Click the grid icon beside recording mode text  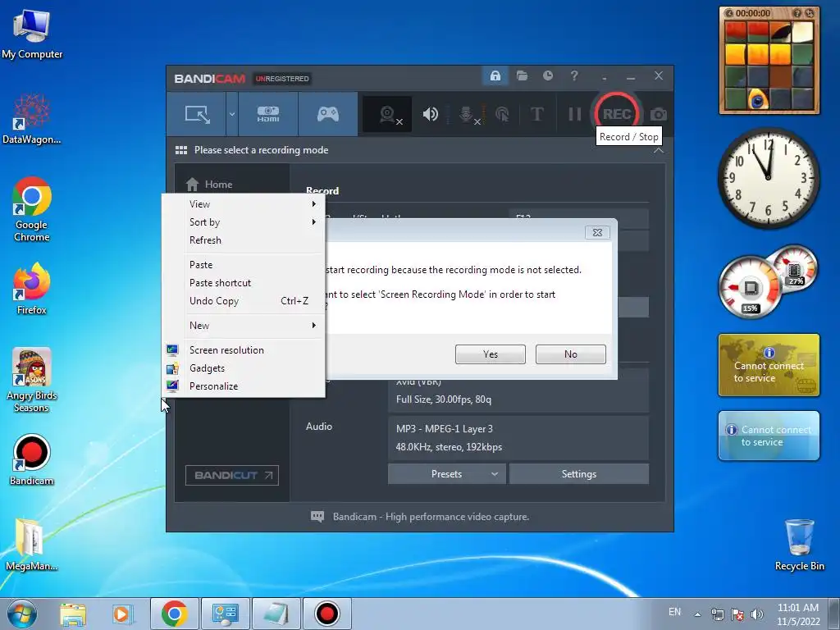(x=181, y=151)
